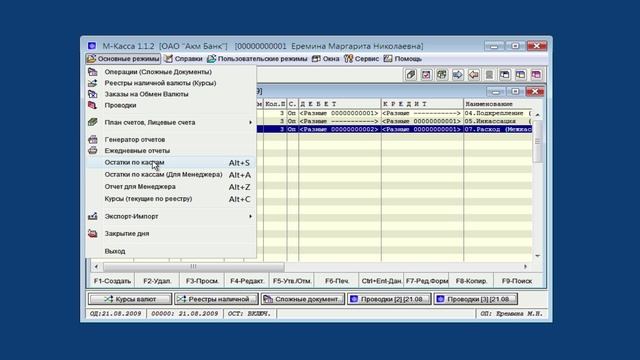Screen dimensions: 640x360
Task: Switch to Проводки [3] window tab
Action: click(x=476, y=299)
